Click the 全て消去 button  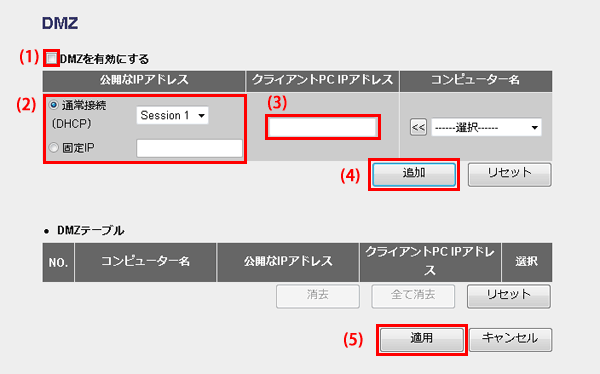413,296
